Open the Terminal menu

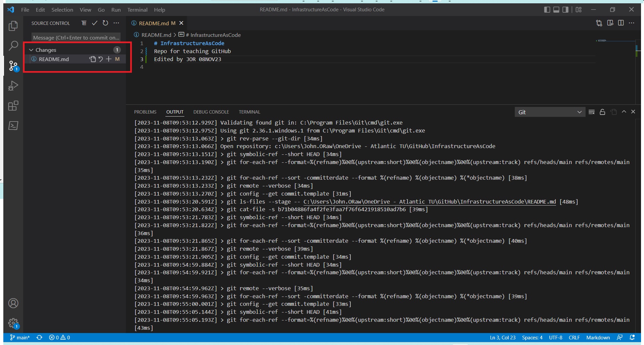(x=137, y=10)
